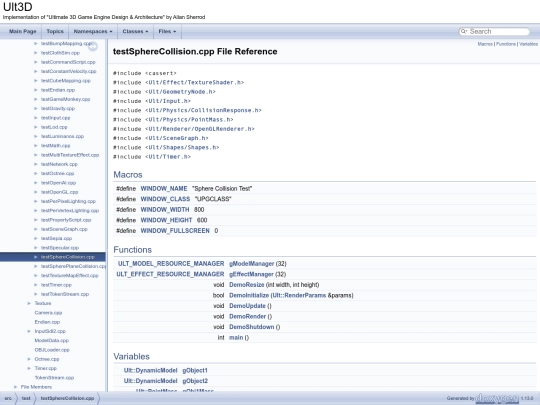
Task: Expand the Octree.cpp tree arrow
Action: click(29, 359)
